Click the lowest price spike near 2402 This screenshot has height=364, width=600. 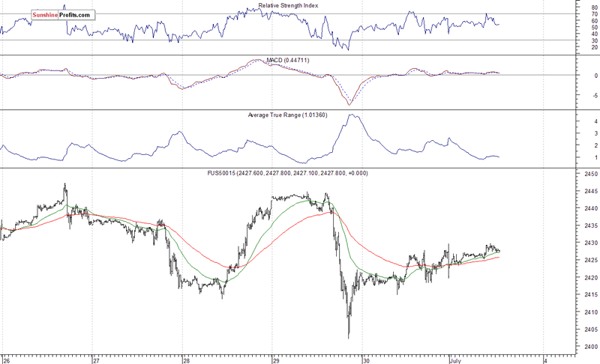pos(349,336)
